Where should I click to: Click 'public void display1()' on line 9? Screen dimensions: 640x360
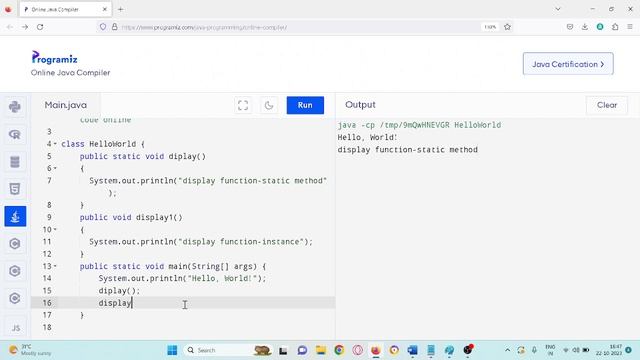[x=131, y=217]
